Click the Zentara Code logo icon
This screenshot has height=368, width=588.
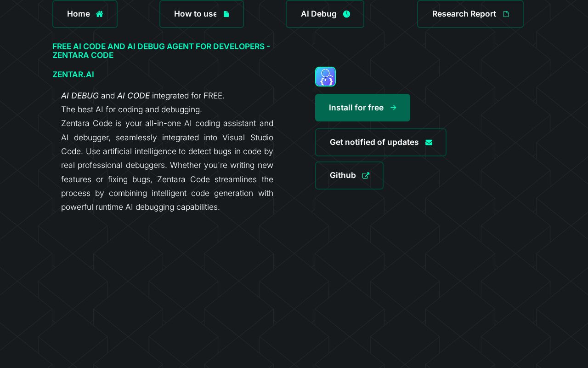pos(325,76)
